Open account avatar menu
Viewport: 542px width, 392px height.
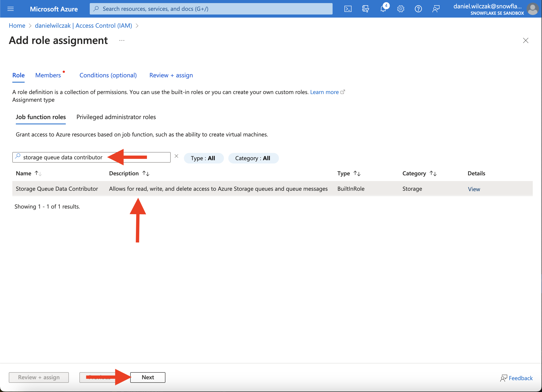coord(533,9)
